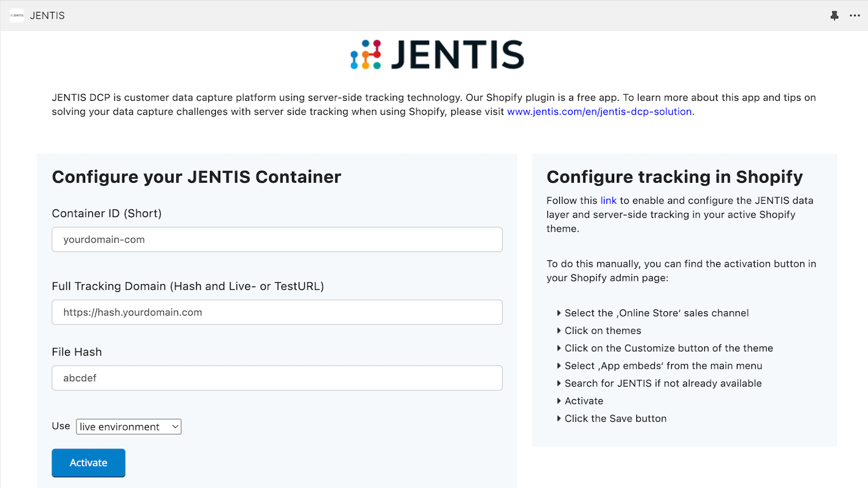The width and height of the screenshot is (868, 488).
Task: Focus the Full Tracking Domain field
Action: tap(277, 312)
